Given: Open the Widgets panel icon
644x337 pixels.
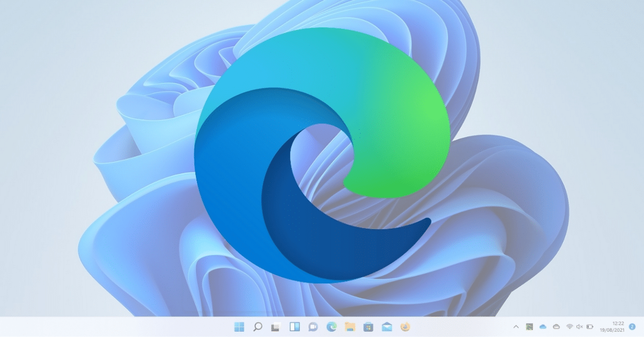Looking at the screenshot, I should (295, 326).
